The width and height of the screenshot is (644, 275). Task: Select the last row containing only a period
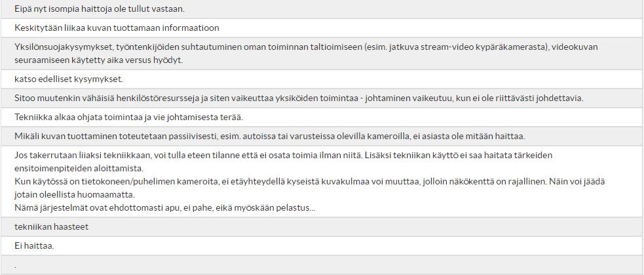pos(322,264)
